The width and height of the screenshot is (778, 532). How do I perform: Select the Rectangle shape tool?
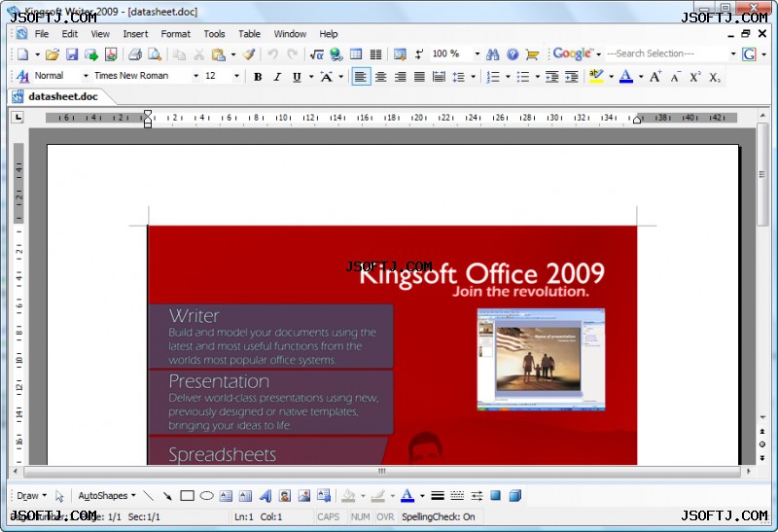[x=187, y=496]
